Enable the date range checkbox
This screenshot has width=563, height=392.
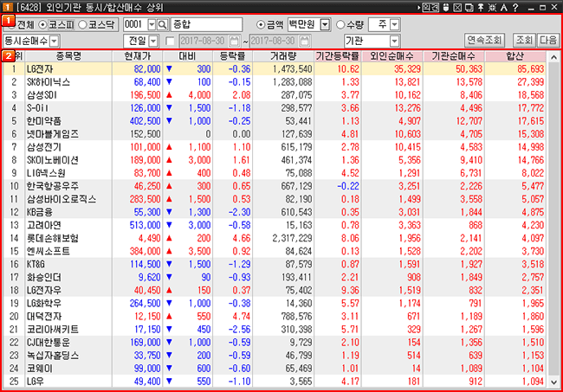click(x=170, y=42)
